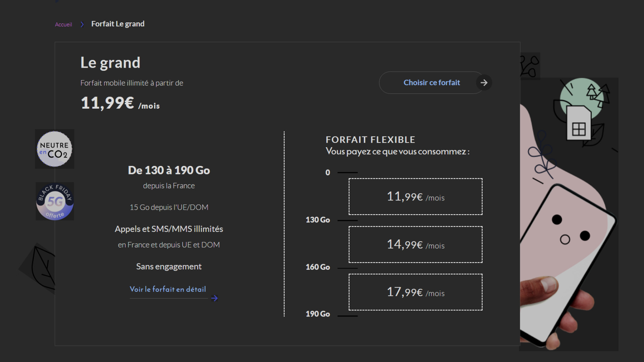Click the smartphone illustration
This screenshot has height=362, width=644.
point(568,265)
